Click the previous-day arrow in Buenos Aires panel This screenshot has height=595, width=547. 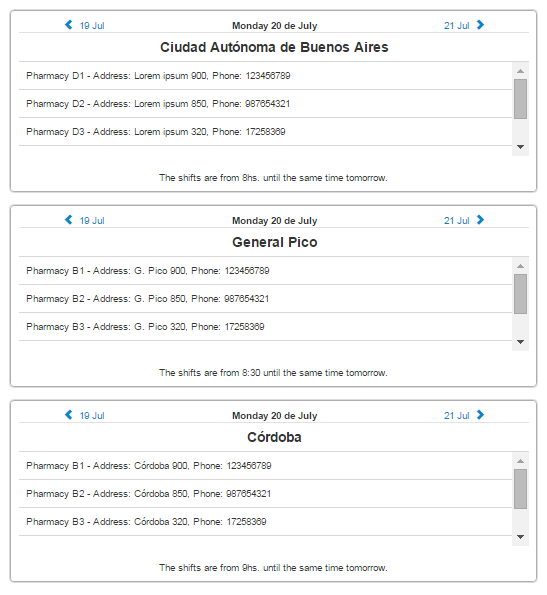69,25
